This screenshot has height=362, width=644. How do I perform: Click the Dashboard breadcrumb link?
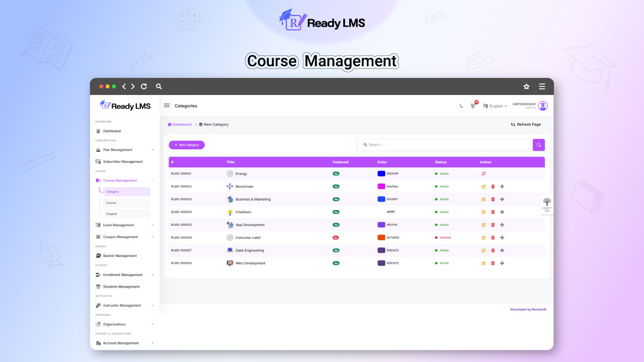180,125
